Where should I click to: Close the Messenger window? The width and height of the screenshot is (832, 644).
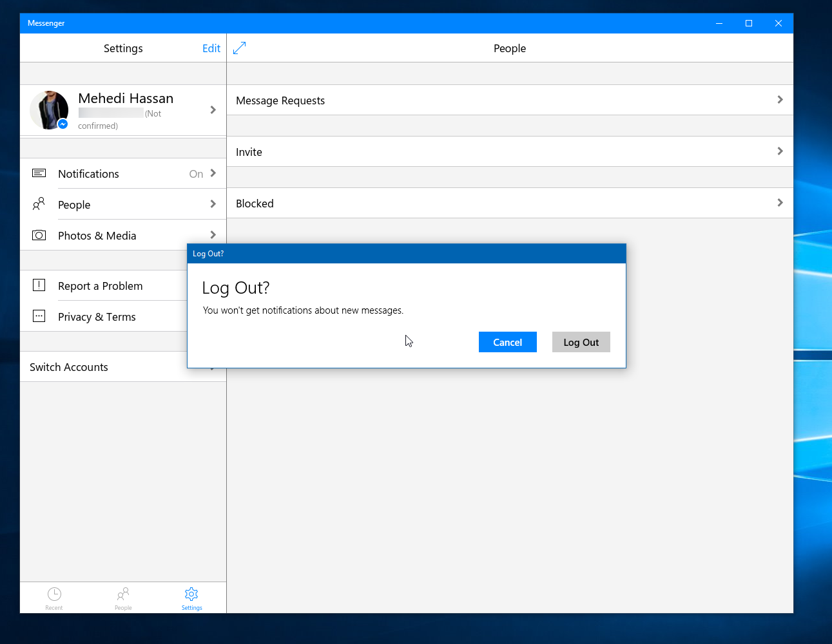coord(779,23)
